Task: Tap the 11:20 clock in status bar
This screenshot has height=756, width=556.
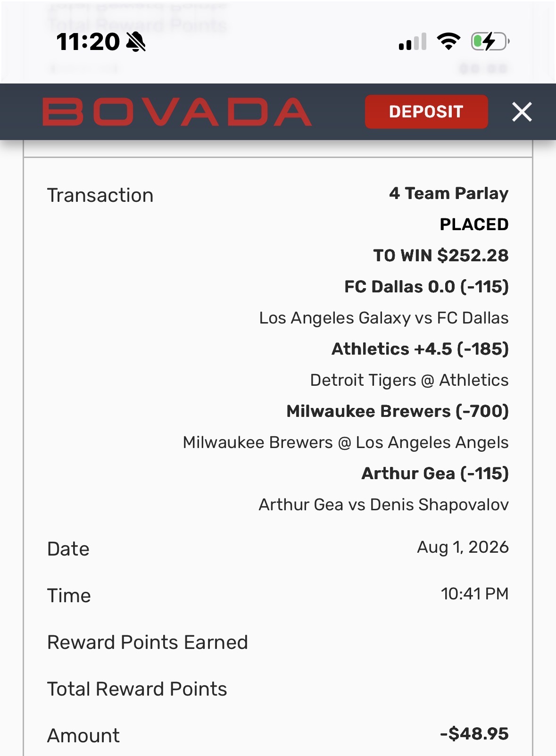Action: (x=88, y=42)
